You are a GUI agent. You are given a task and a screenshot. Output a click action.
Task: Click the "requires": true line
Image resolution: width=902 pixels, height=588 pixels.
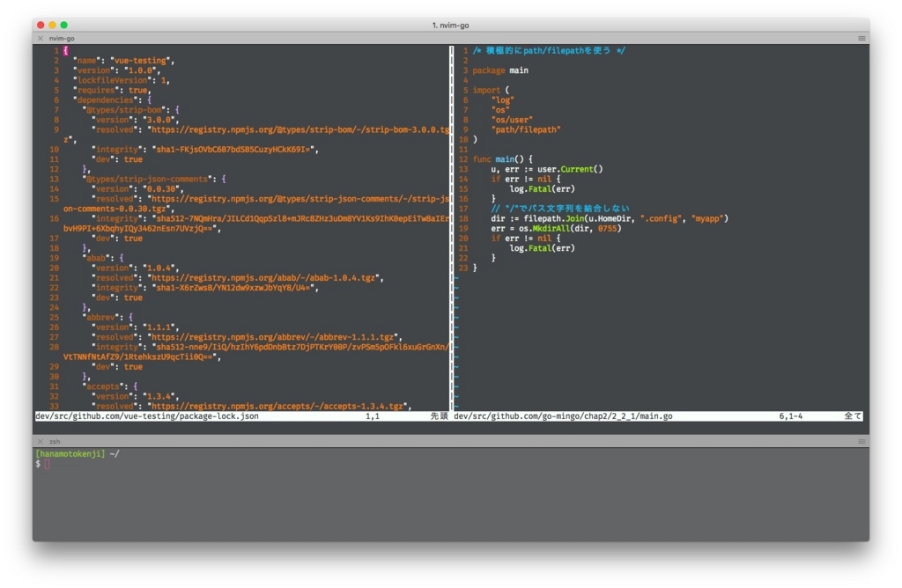coord(112,90)
